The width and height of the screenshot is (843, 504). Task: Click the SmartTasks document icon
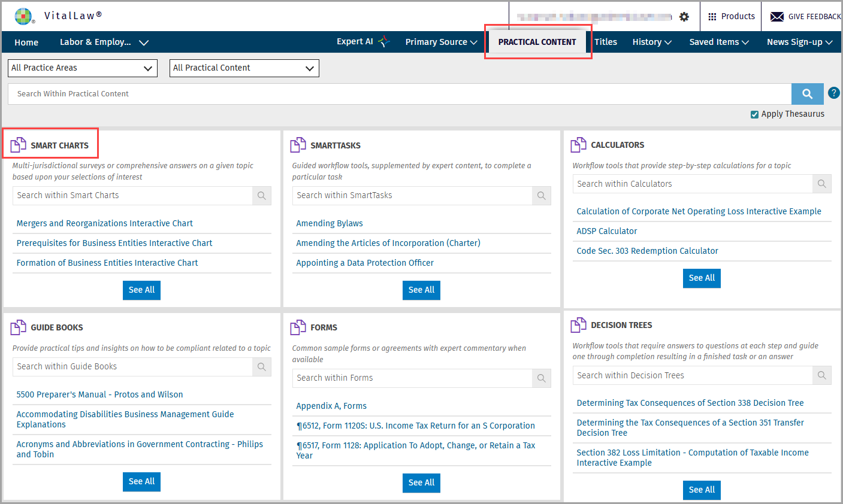click(298, 145)
